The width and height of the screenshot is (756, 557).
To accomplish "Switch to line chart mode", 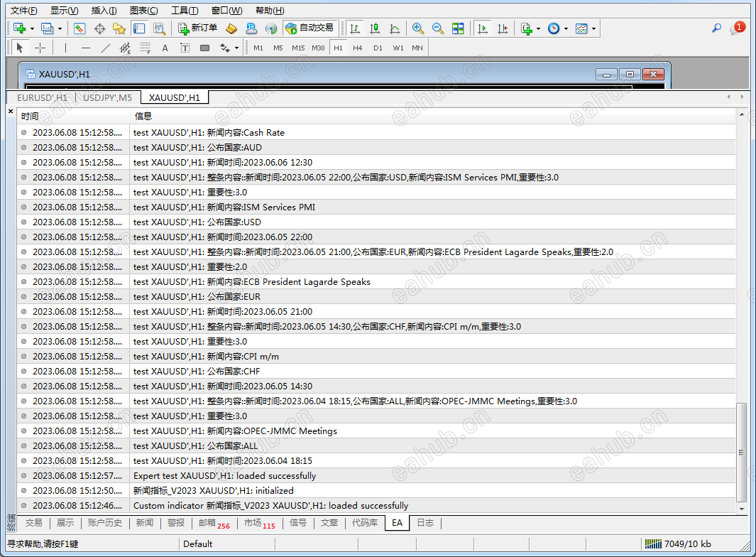I will [x=395, y=28].
